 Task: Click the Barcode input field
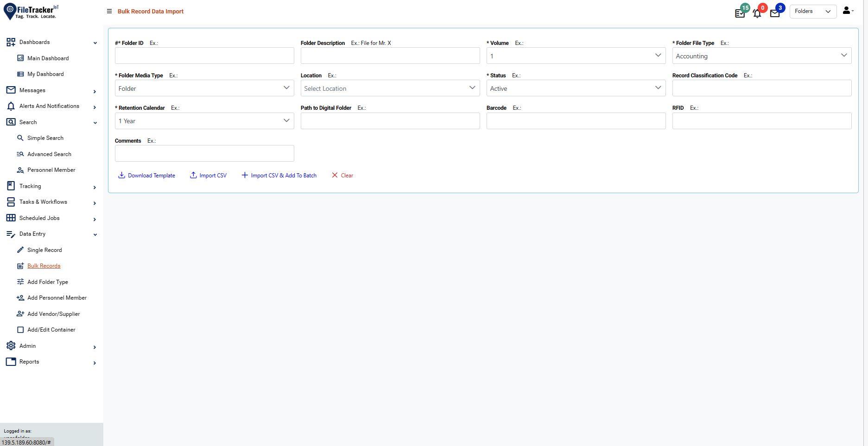click(x=576, y=120)
